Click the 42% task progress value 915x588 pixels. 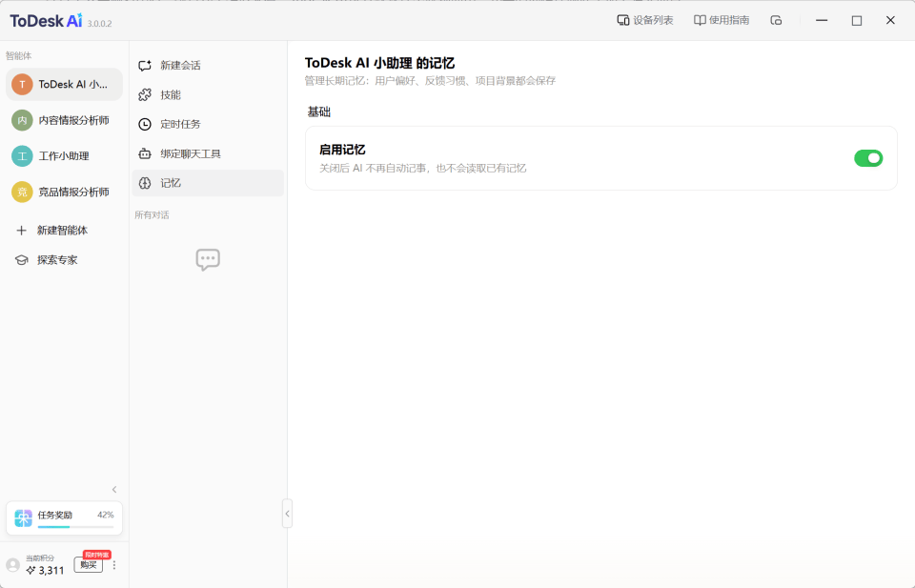pos(106,515)
